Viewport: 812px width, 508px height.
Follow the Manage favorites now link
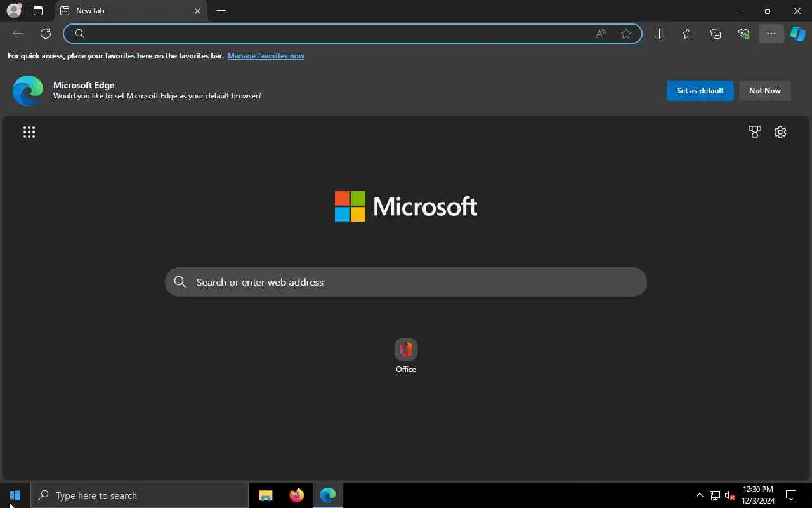[x=266, y=56]
